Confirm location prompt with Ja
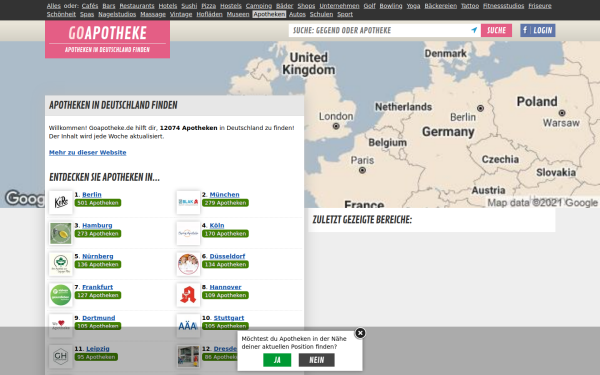The width and height of the screenshot is (600, 375). (277, 360)
